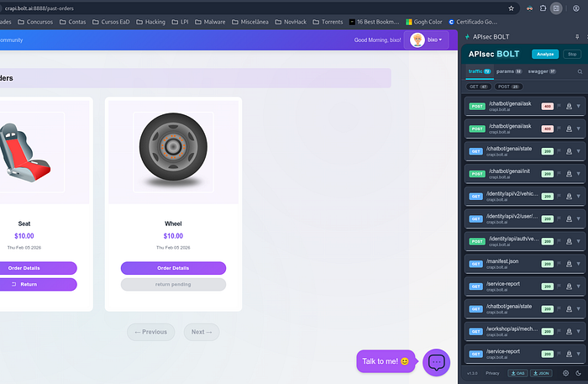Screen dimensions: 588x384
Task: Expand the /identity/api/v2/user/... request row
Action: [x=579, y=218]
